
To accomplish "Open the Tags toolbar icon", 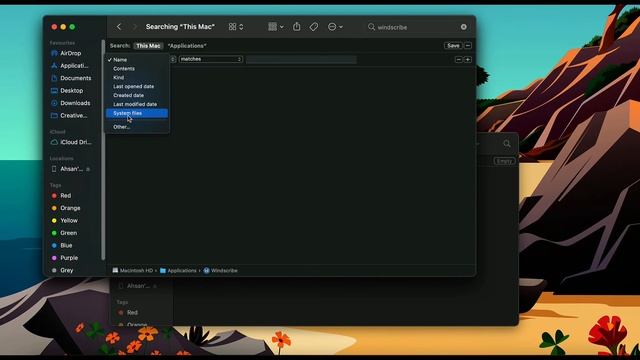I will [x=314, y=27].
